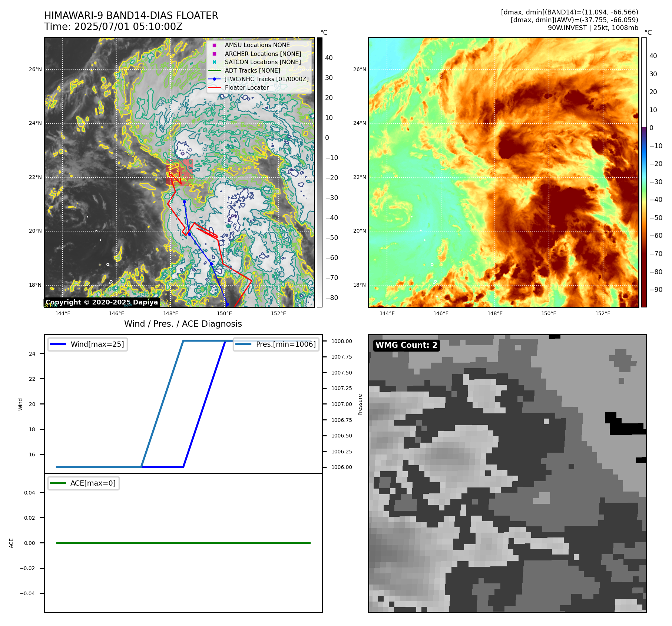The height and width of the screenshot is (626, 672).
Task: Click the grayscale infrared satellite map
Action: (x=179, y=172)
